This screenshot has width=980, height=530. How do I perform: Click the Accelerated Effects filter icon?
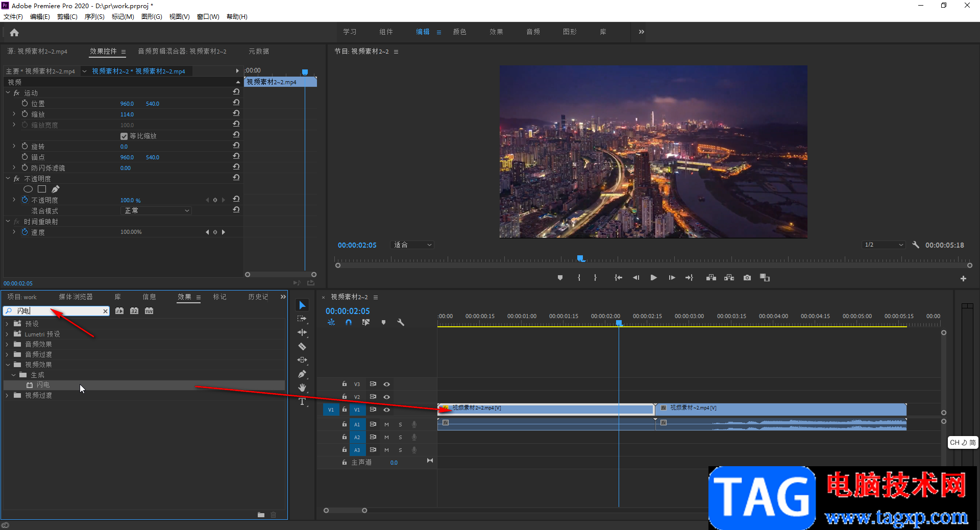(119, 311)
